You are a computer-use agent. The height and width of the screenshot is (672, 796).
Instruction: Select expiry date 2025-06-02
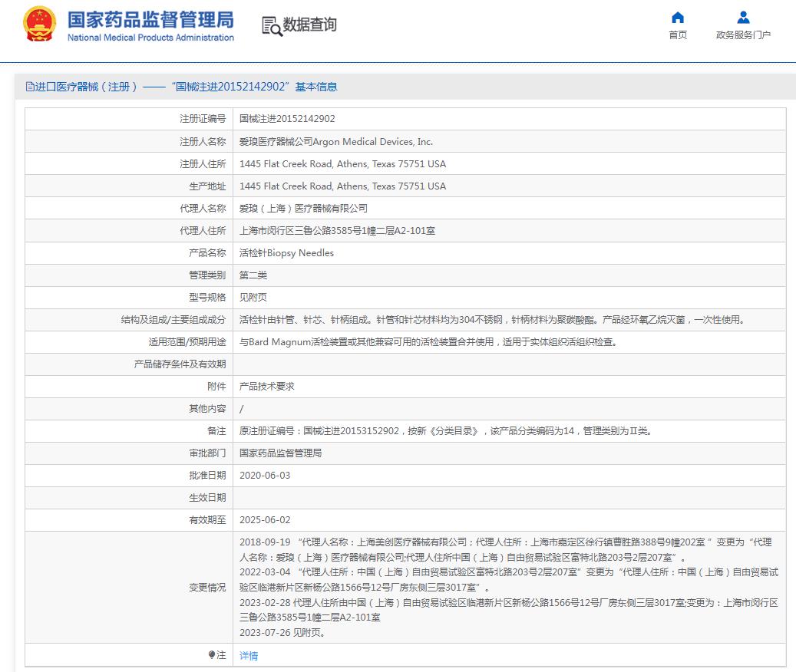[265, 520]
